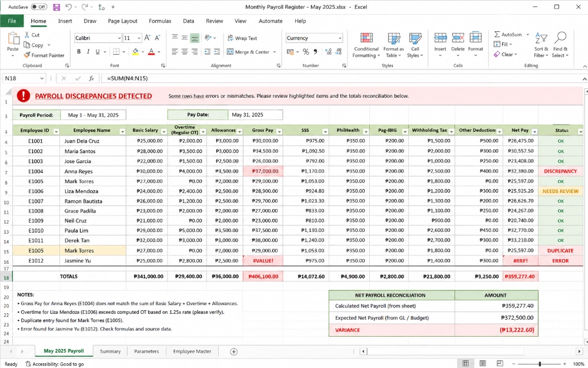Click the Underline button

pos(98,52)
